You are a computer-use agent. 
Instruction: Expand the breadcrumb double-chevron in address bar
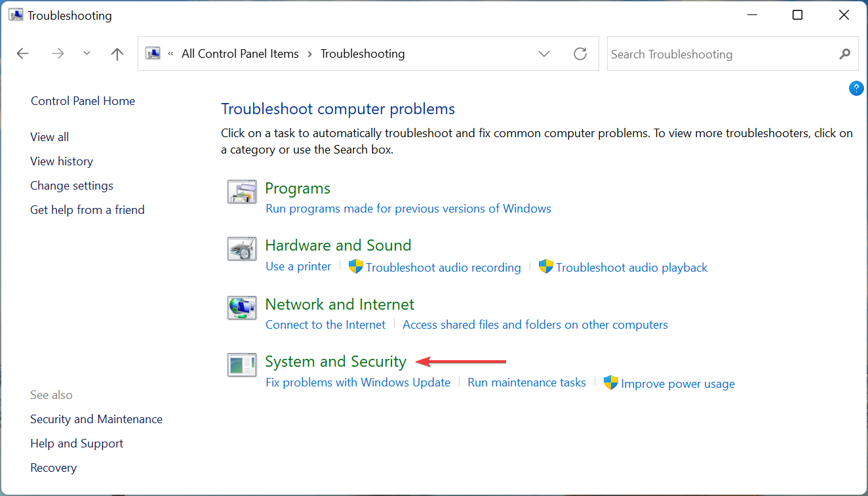click(x=171, y=54)
